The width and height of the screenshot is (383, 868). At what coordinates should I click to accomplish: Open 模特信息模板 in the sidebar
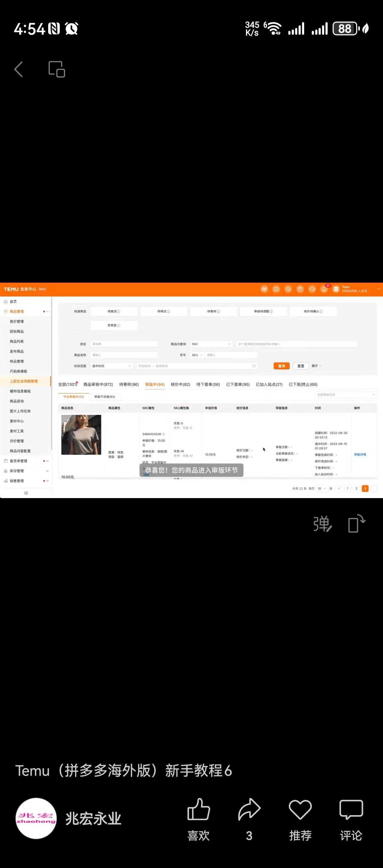click(20, 391)
